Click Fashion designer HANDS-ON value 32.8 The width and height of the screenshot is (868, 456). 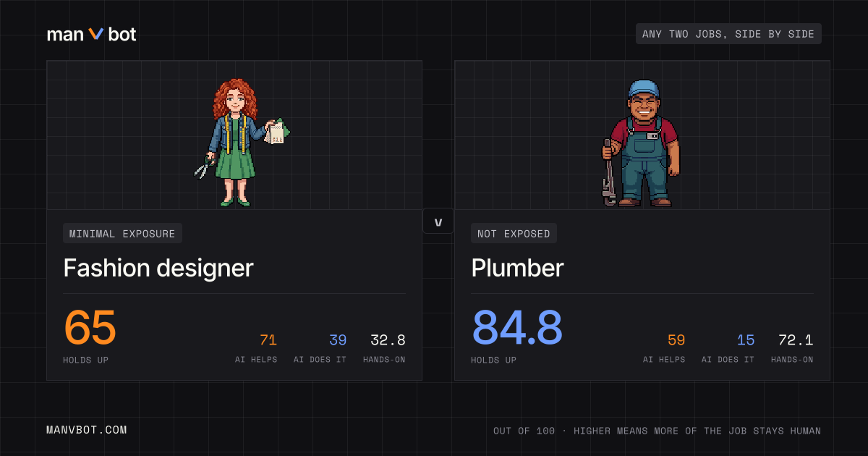[388, 340]
